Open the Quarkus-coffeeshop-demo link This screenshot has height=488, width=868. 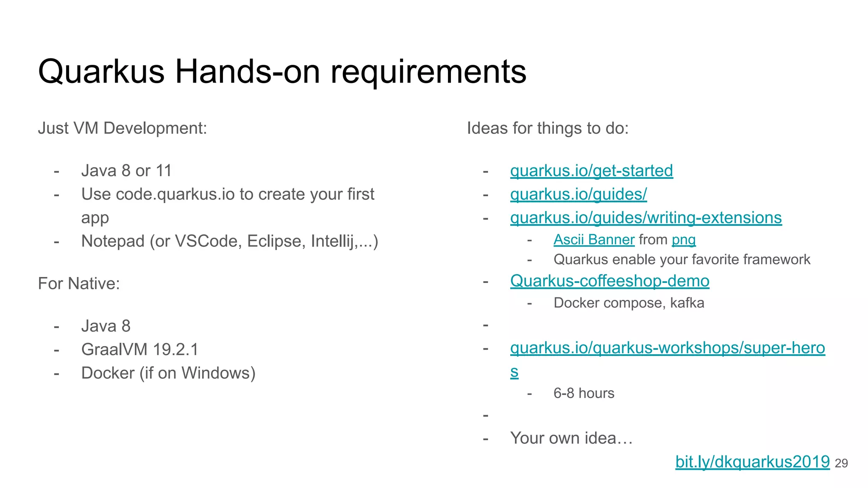[x=609, y=281]
